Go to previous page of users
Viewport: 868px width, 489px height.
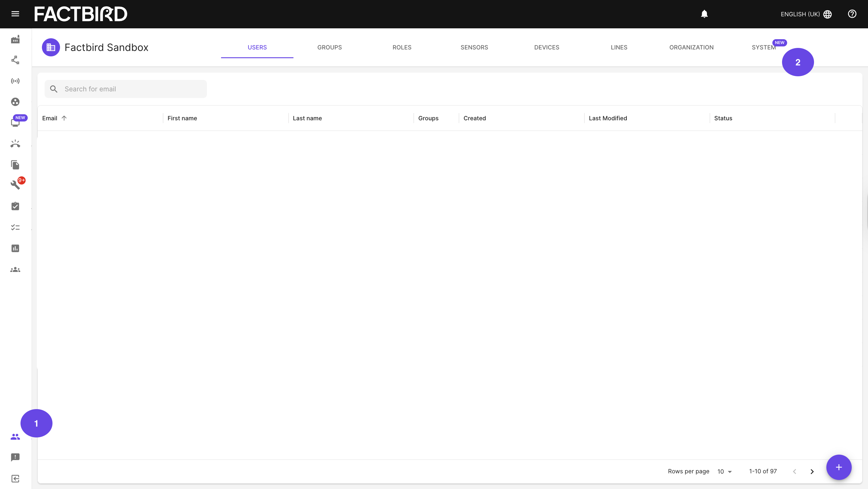pos(794,472)
